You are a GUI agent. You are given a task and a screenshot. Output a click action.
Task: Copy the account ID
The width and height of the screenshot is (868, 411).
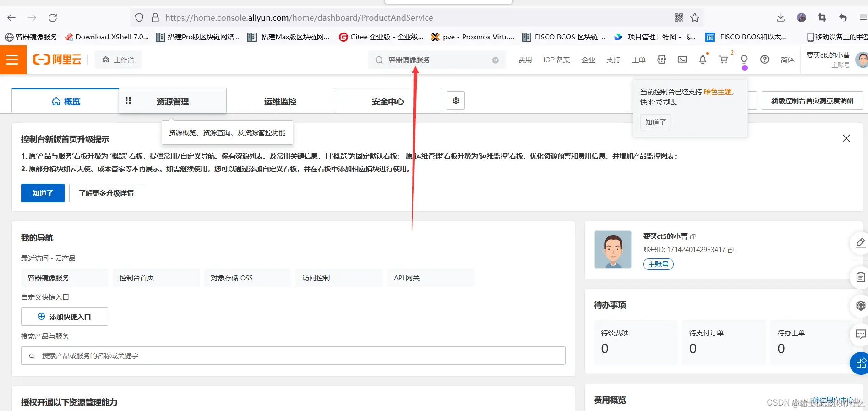(x=731, y=250)
